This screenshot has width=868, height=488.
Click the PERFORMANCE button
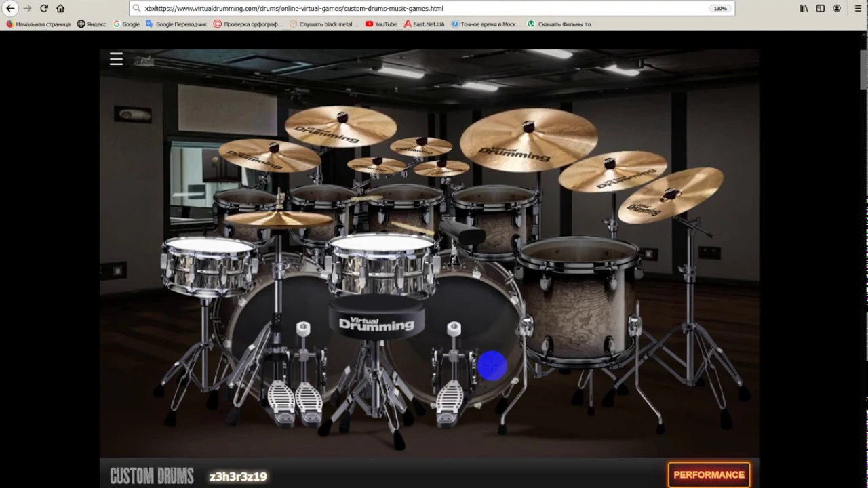(x=709, y=475)
